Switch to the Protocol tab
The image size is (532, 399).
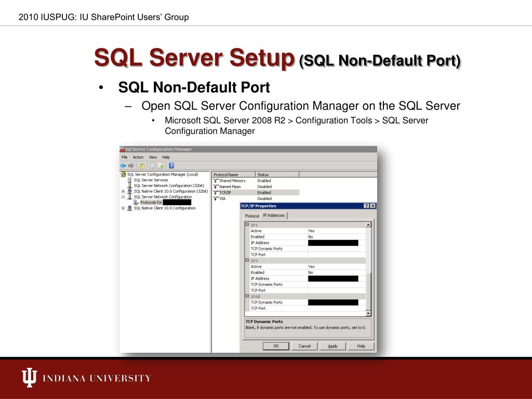[252, 216]
